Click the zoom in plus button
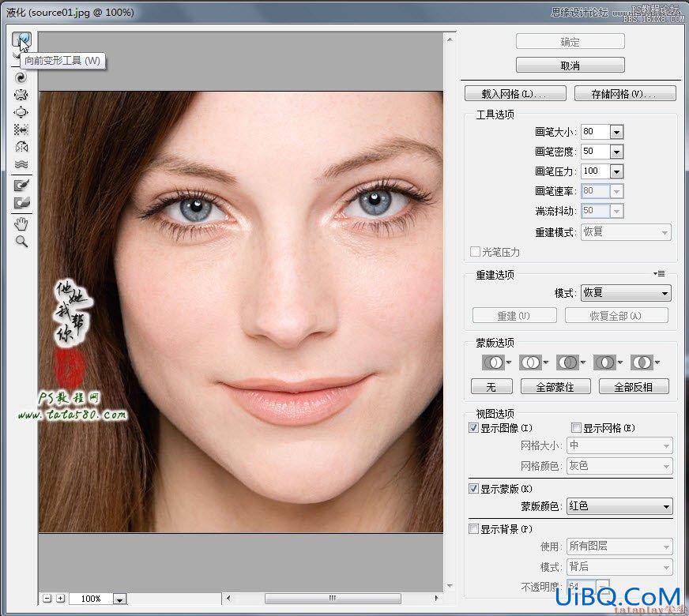The image size is (689, 616). 61,598
